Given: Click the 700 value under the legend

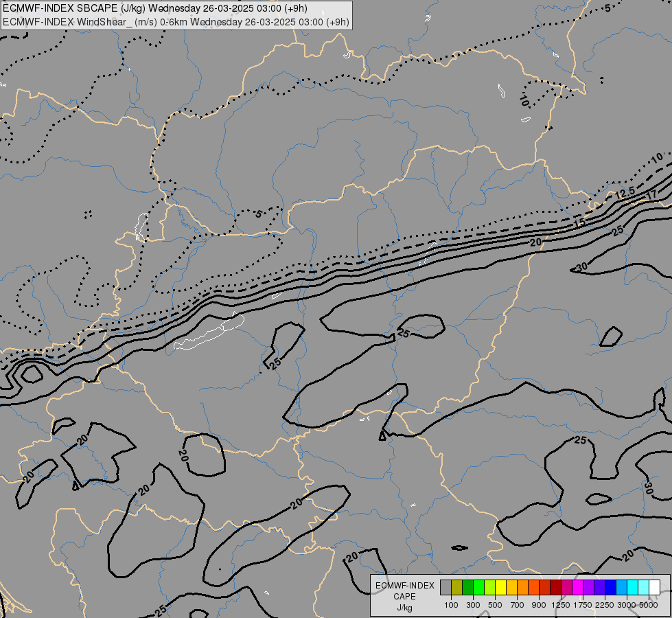Looking at the screenshot, I should [518, 605].
